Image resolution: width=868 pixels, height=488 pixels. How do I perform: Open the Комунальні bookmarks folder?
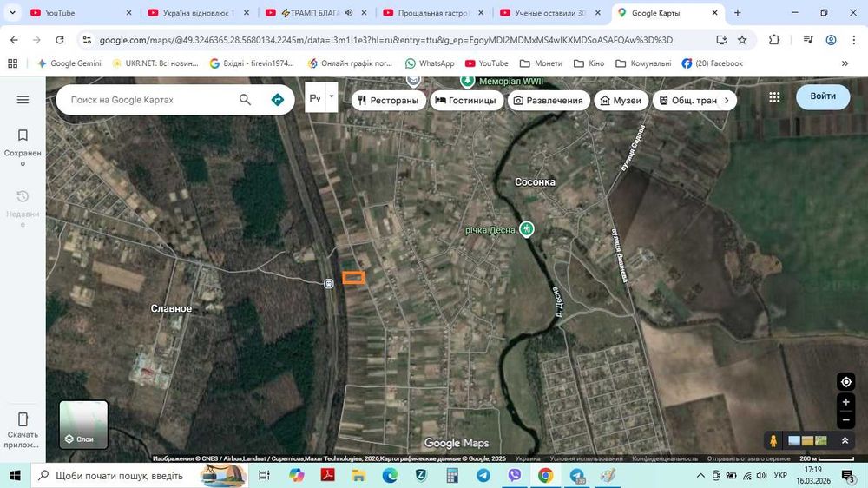pyautogui.click(x=643, y=63)
